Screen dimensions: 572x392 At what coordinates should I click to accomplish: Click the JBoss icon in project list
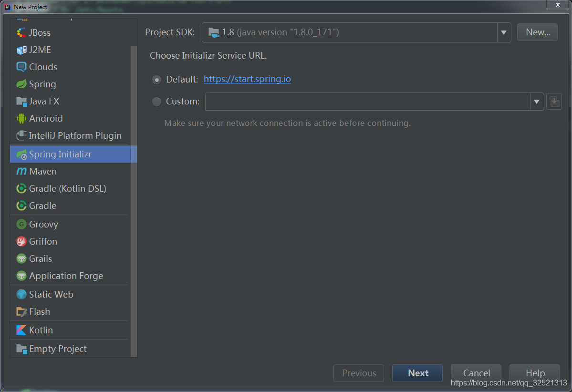click(x=21, y=32)
